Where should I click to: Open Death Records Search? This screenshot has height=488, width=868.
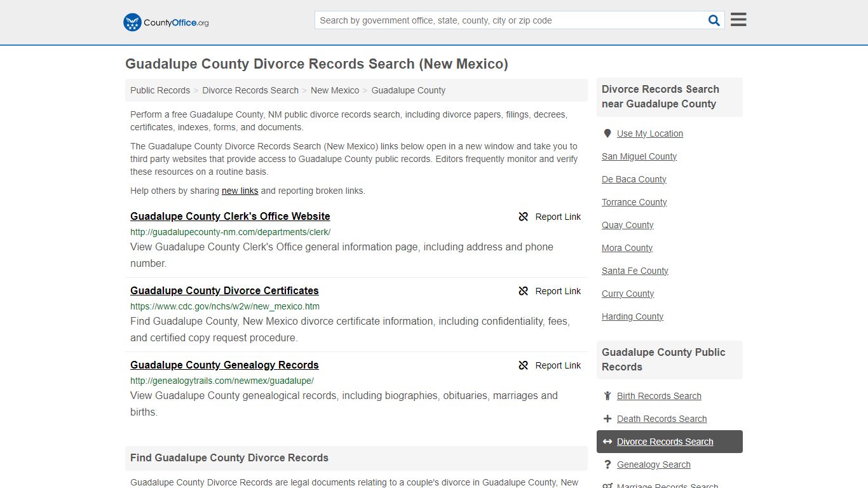point(661,419)
